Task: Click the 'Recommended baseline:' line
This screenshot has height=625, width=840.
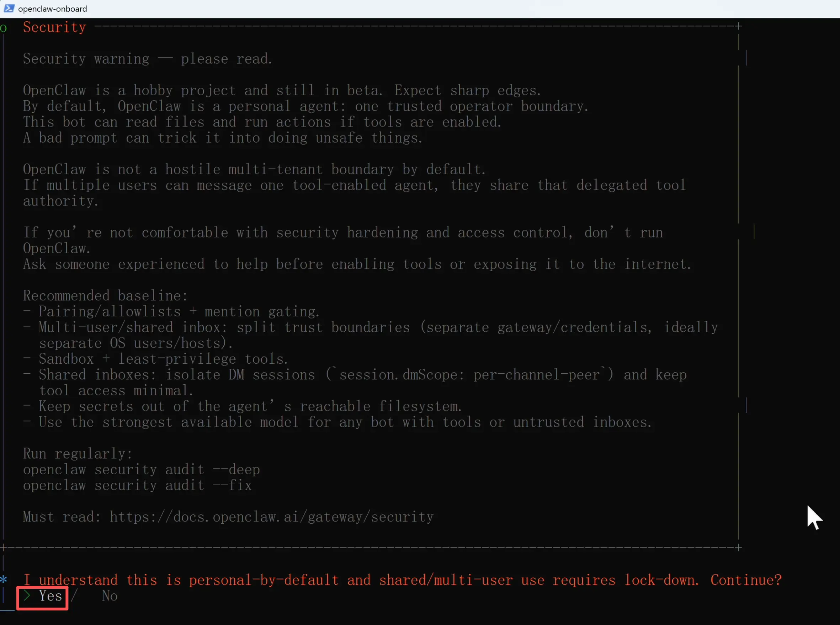Action: tap(105, 295)
